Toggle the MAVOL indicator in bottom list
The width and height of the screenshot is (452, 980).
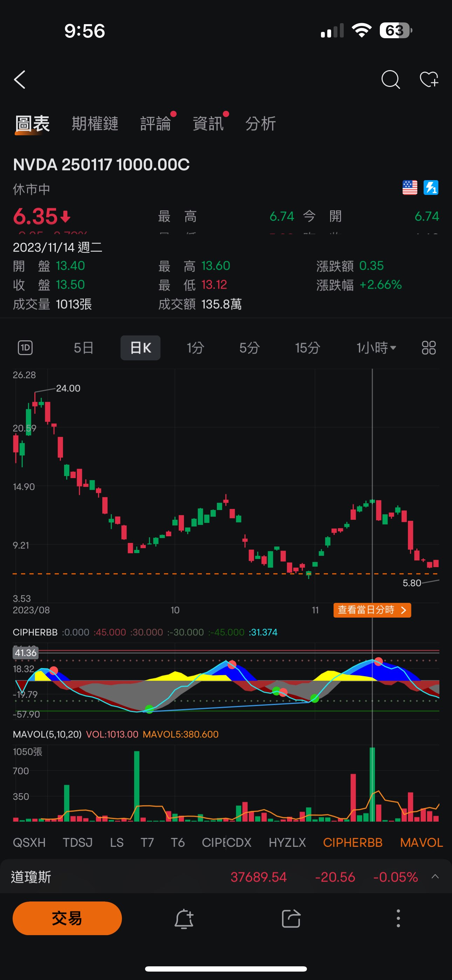click(422, 843)
